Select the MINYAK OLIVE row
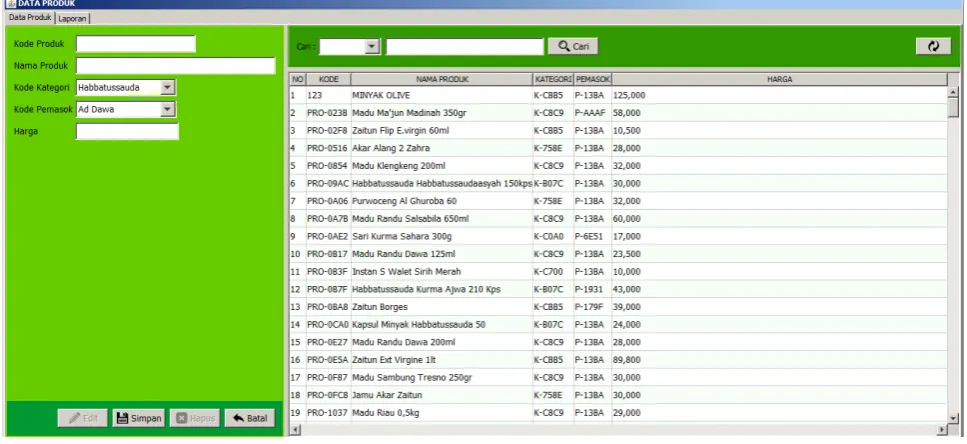 point(619,96)
